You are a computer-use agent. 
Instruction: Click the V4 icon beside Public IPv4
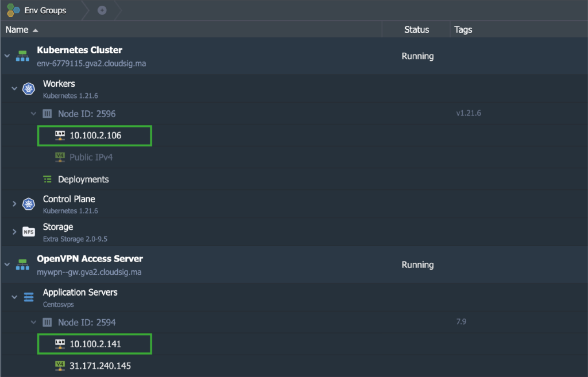(60, 157)
